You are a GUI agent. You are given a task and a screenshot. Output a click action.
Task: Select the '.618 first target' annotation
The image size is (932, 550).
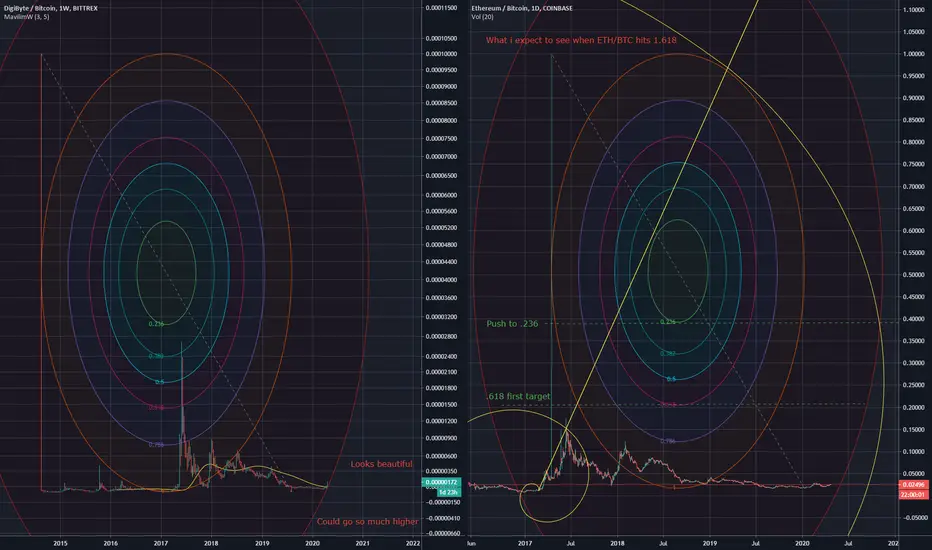(518, 396)
